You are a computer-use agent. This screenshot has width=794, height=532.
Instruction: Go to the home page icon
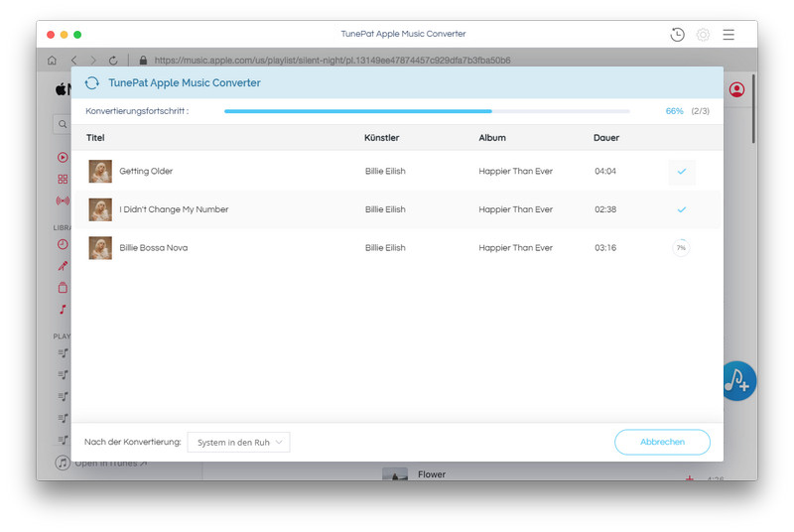(x=52, y=61)
